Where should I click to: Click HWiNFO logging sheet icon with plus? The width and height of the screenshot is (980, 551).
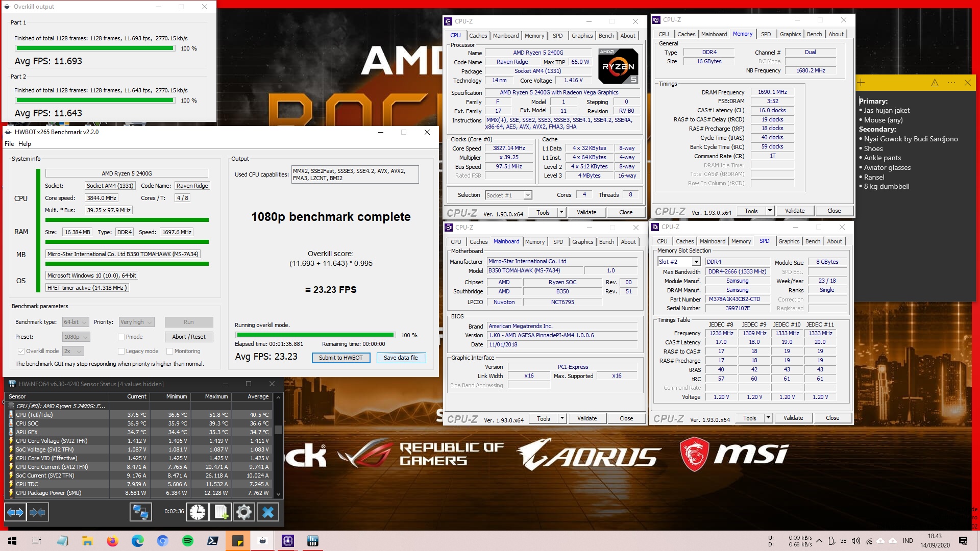coord(220,512)
